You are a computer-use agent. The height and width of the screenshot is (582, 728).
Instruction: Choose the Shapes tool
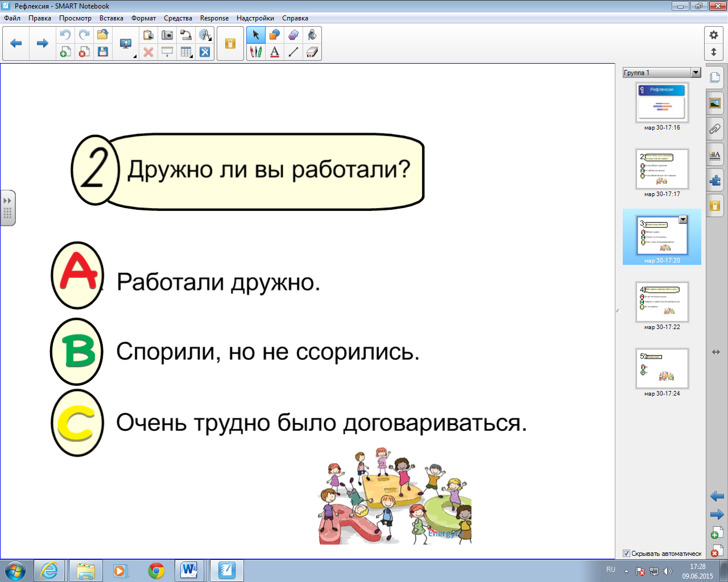pyautogui.click(x=275, y=35)
